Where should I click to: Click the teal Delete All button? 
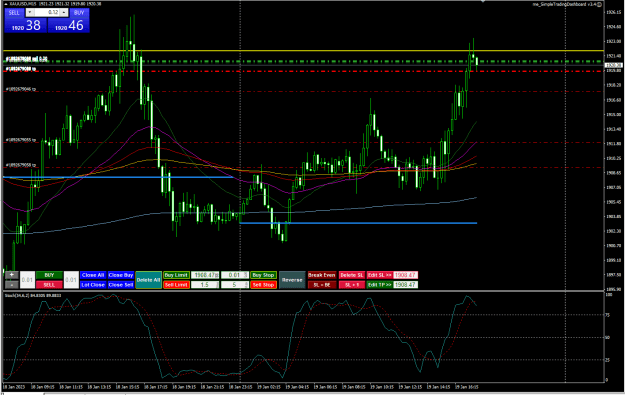(x=148, y=280)
